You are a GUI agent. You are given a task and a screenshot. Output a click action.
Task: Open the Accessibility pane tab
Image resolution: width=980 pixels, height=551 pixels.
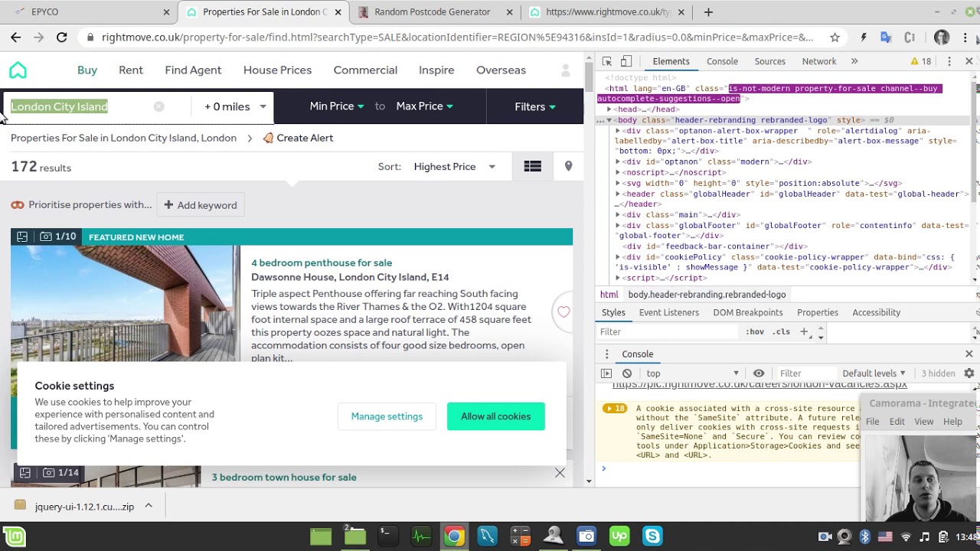pyautogui.click(x=876, y=312)
